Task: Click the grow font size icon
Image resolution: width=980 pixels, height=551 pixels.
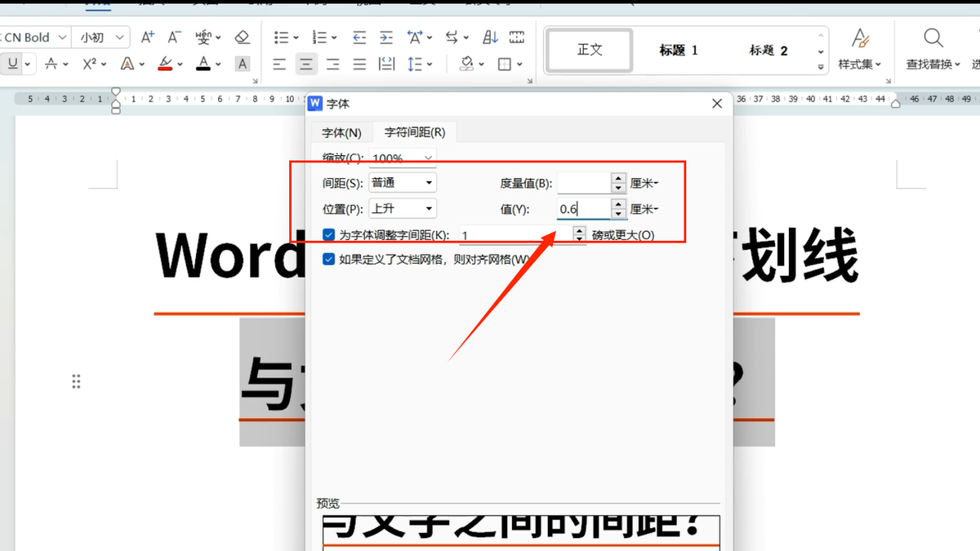Action: point(148,37)
